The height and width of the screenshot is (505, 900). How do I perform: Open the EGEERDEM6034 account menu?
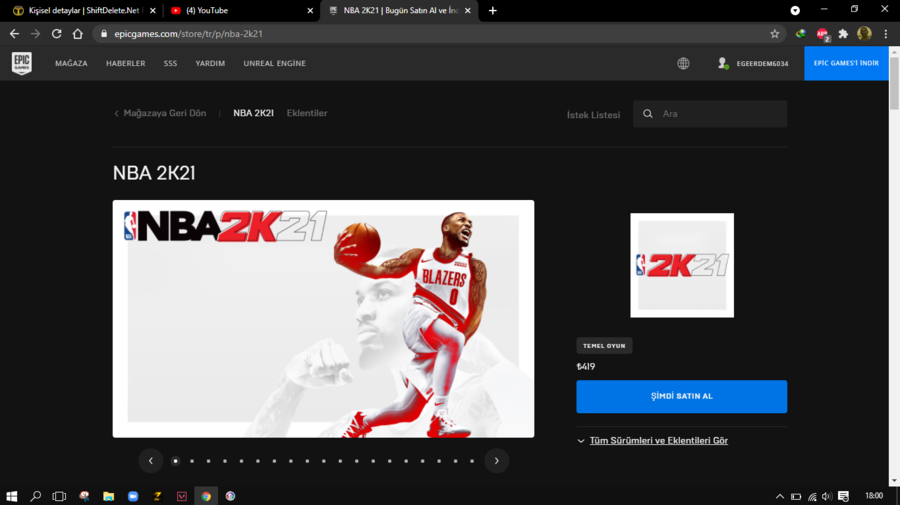click(x=753, y=64)
